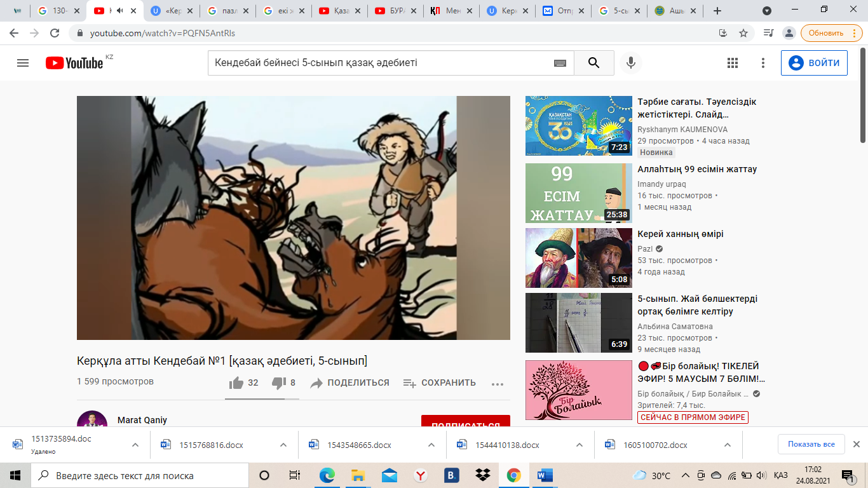Open the downloaded file 1515768816.docx
Screen dimensions: 868x488
coord(212,445)
